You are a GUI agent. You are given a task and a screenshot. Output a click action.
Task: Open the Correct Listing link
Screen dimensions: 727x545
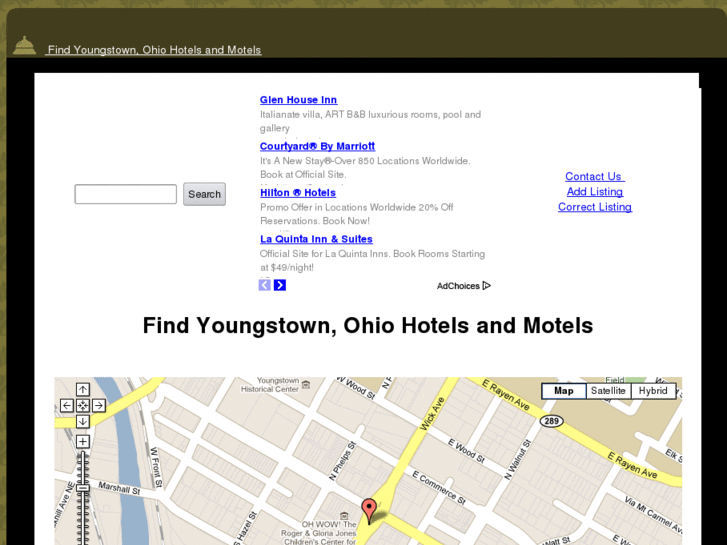pos(595,207)
